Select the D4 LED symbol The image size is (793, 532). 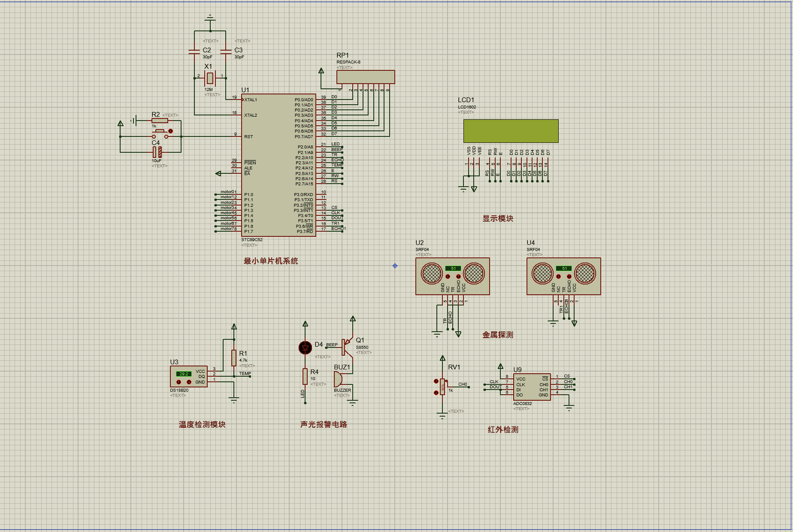click(x=305, y=348)
